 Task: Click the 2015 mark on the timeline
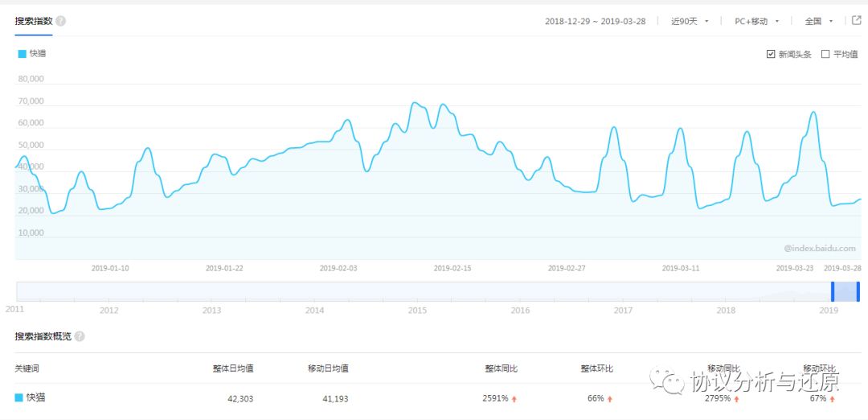(417, 310)
